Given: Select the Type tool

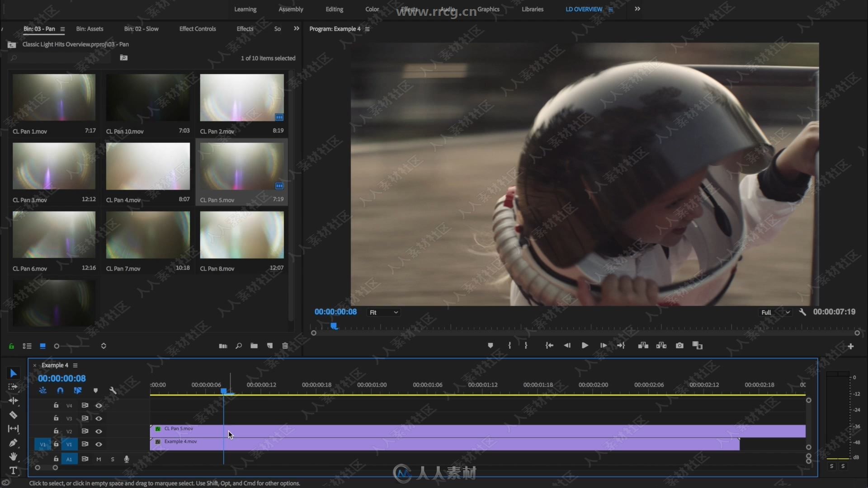Looking at the screenshot, I should 13,470.
